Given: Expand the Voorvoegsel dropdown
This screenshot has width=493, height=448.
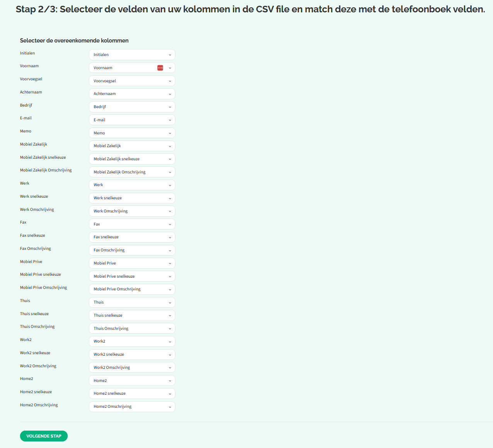Looking at the screenshot, I should point(132,81).
